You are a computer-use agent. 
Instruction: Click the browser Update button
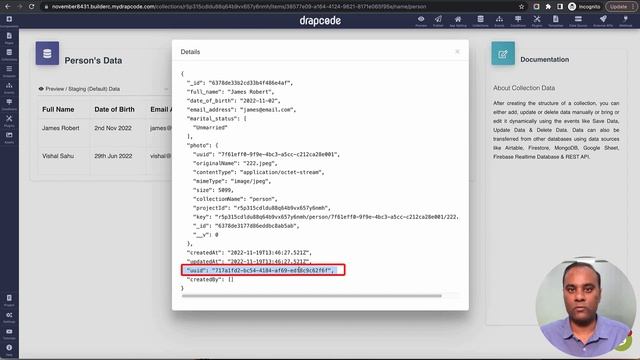620,7
